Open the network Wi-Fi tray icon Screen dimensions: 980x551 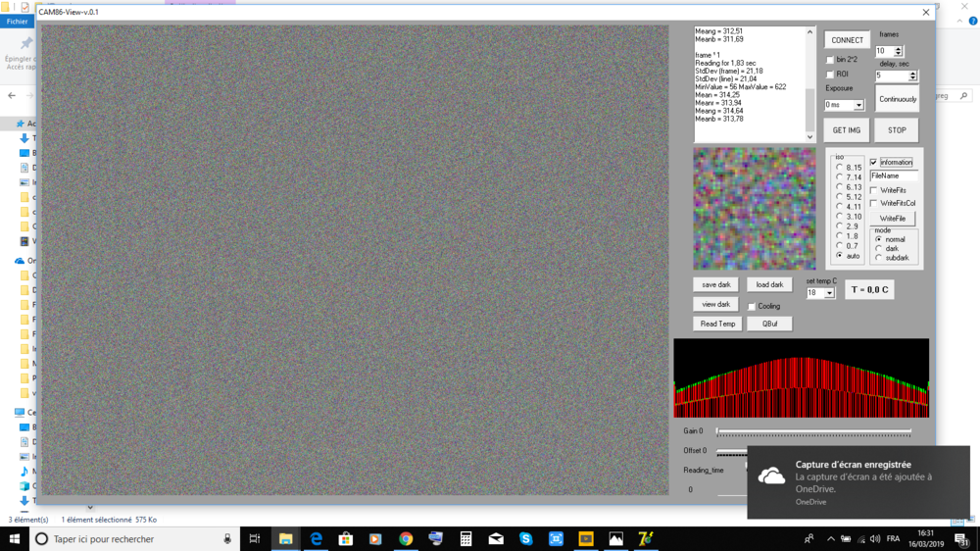[x=860, y=538]
